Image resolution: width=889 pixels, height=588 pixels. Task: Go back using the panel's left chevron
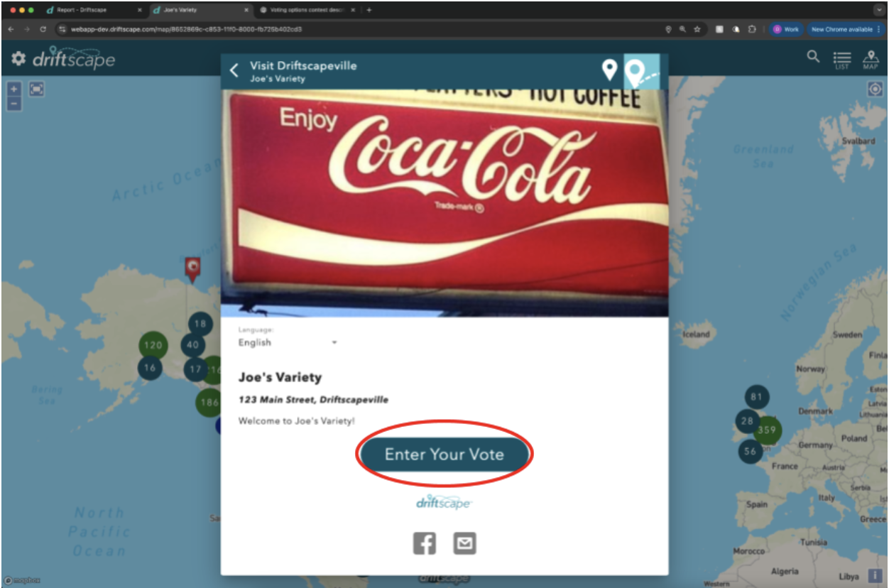pyautogui.click(x=234, y=70)
